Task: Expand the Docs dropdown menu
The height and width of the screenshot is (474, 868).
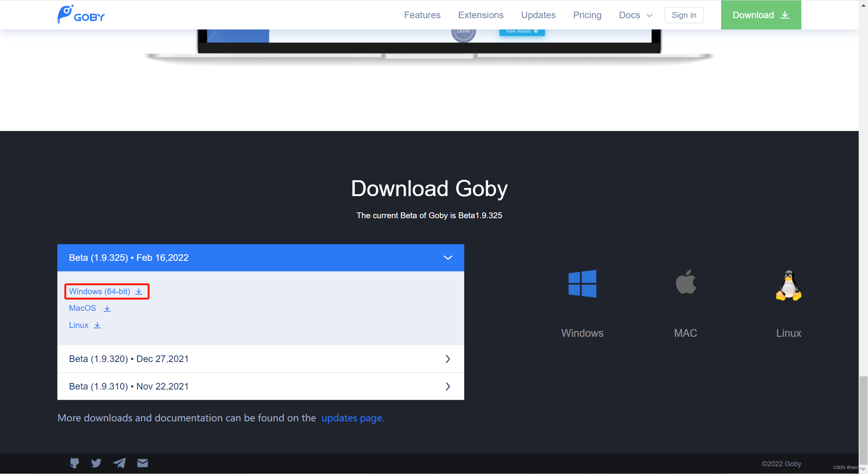Action: pyautogui.click(x=635, y=15)
